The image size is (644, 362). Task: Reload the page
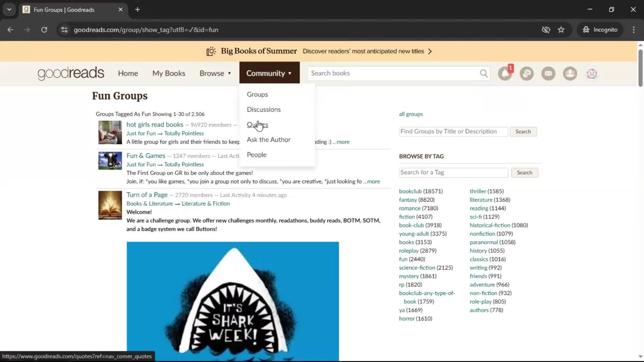pos(44,30)
